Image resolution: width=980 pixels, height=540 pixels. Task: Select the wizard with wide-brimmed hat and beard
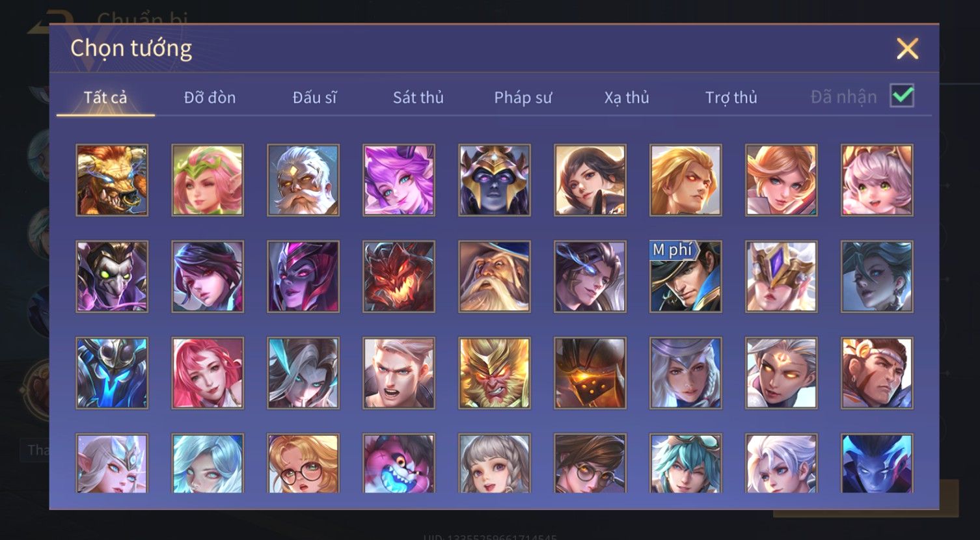click(495, 277)
